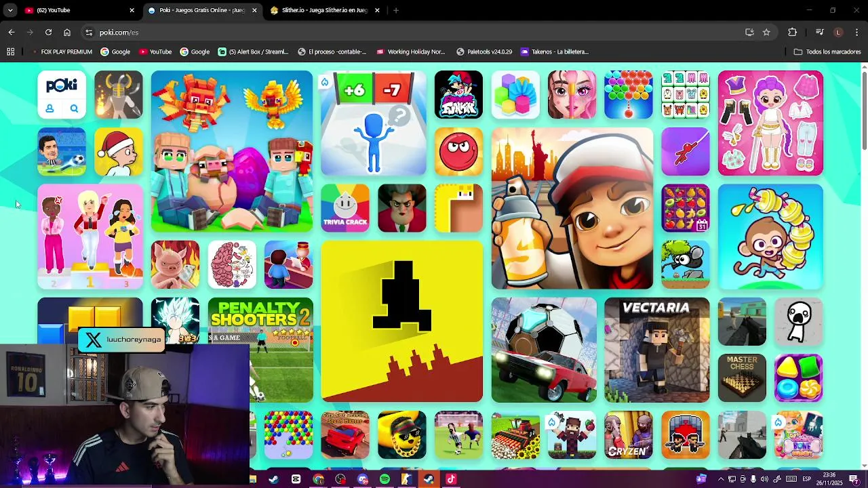This screenshot has width=868, height=488.
Task: Open the colorful candy blocks game tile
Action: pyautogui.click(x=799, y=378)
